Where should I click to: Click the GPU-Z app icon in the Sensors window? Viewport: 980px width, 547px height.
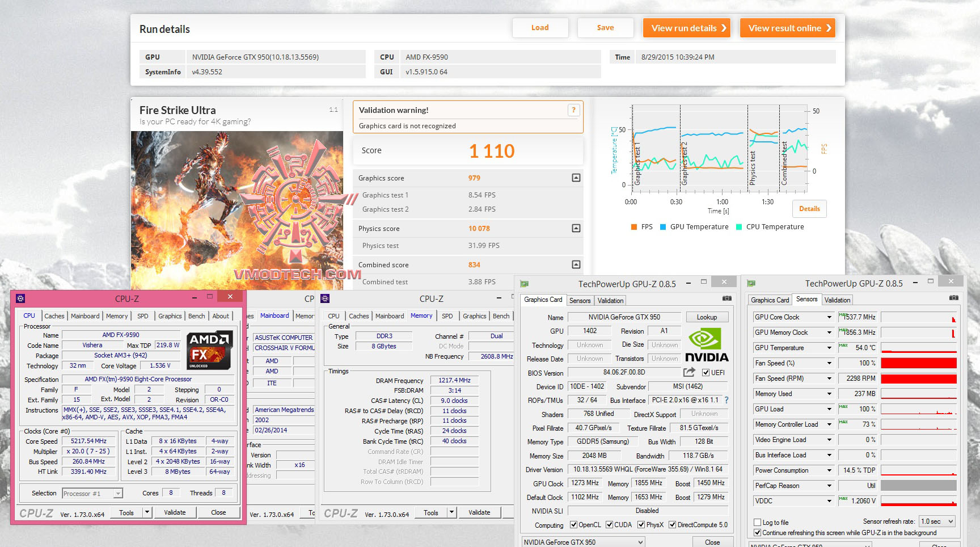(751, 284)
